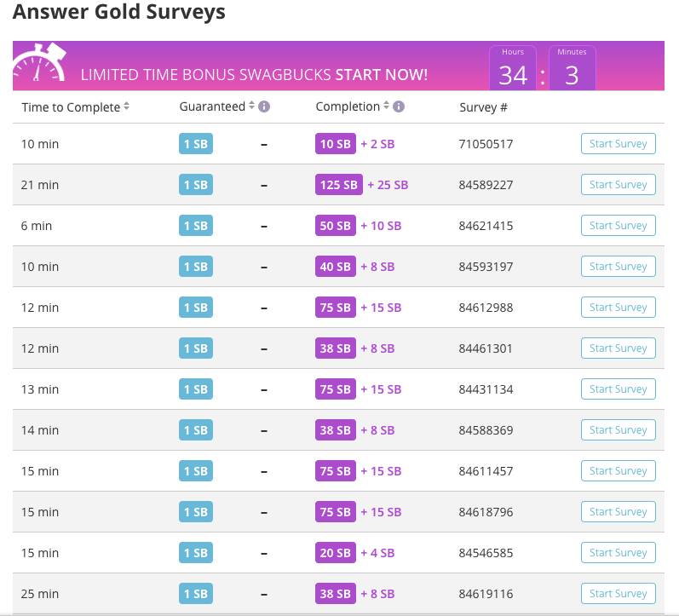Image resolution: width=679 pixels, height=616 pixels.
Task: Click survey number 84621415 text
Action: point(486,226)
